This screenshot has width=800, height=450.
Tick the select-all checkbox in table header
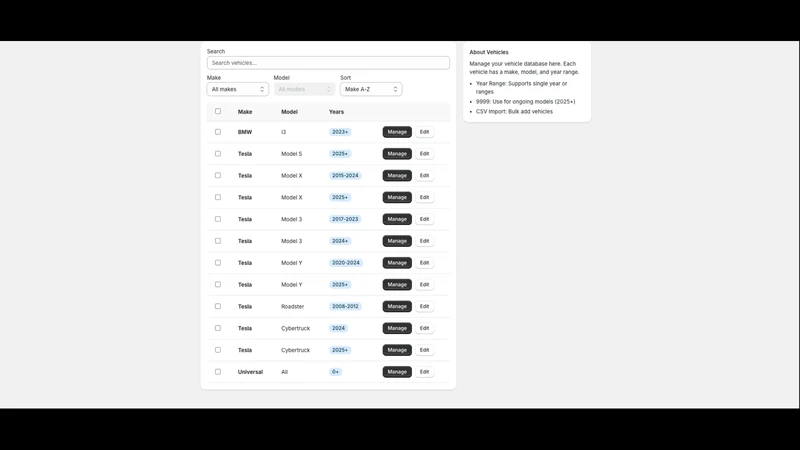click(218, 111)
